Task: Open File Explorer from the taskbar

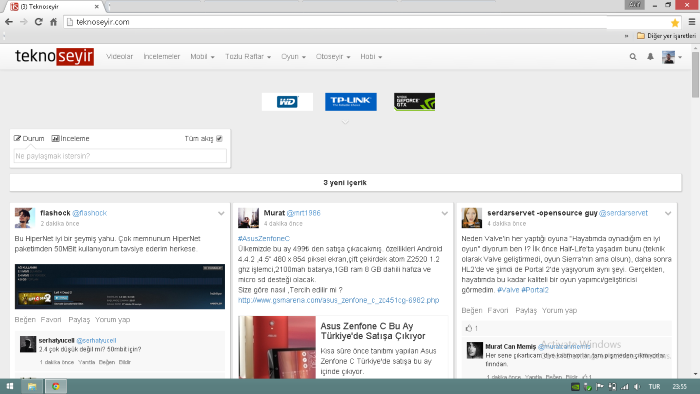Action: (32, 386)
